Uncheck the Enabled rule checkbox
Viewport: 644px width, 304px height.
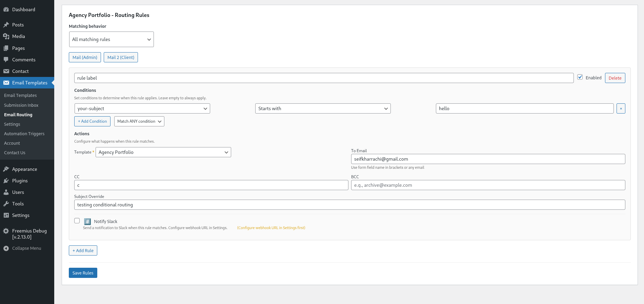[580, 77]
